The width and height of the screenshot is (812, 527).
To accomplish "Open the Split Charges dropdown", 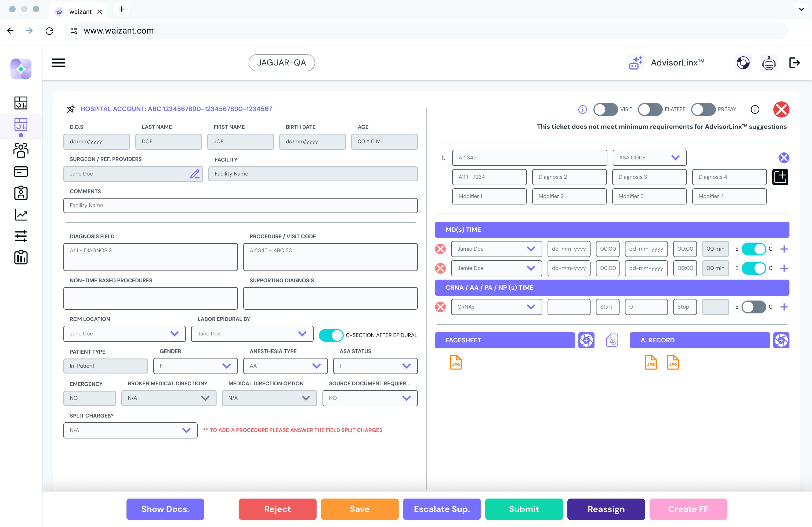I will 130,430.
